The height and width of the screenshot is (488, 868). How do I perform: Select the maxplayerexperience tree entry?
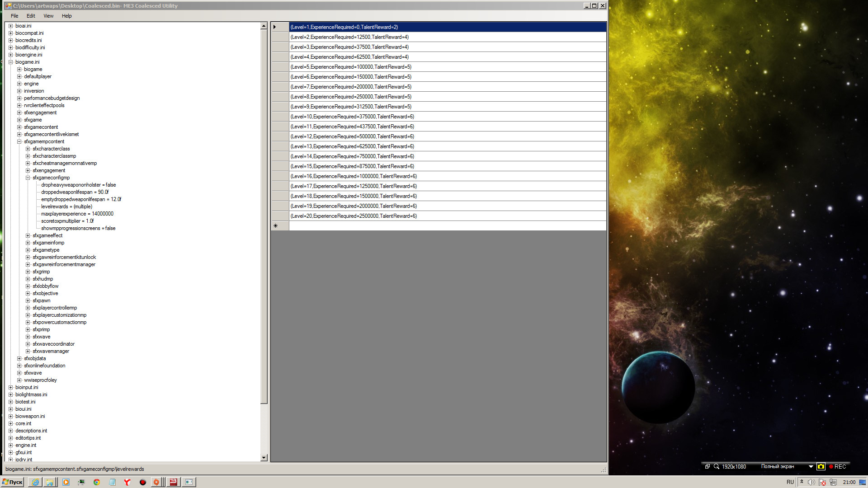[77, 214]
